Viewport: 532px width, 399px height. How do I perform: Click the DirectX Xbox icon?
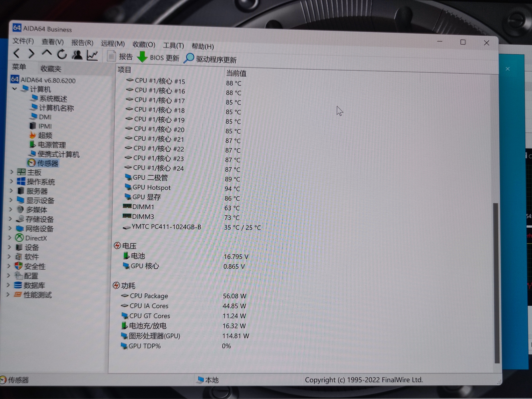[19, 238]
